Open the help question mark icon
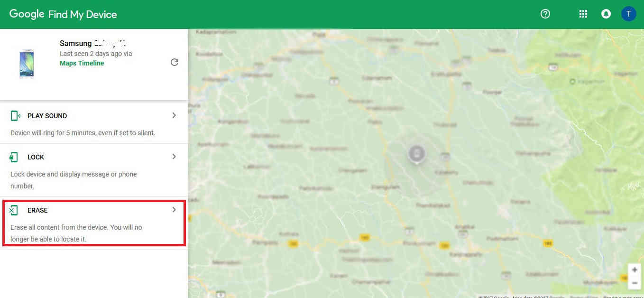This screenshot has width=644, height=298. coord(545,14)
